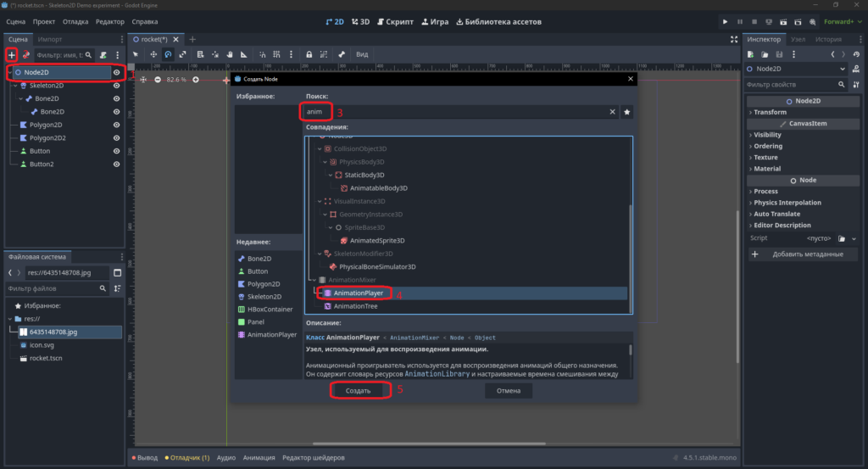Viewport: 868px width, 469px height.
Task: Switch to 3D workspace
Action: [360, 21]
